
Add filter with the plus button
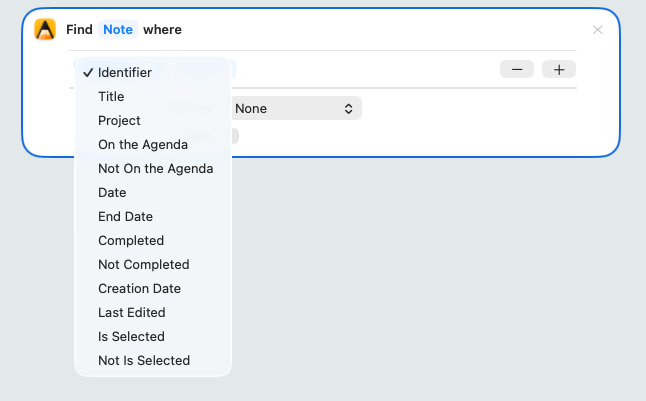559,69
